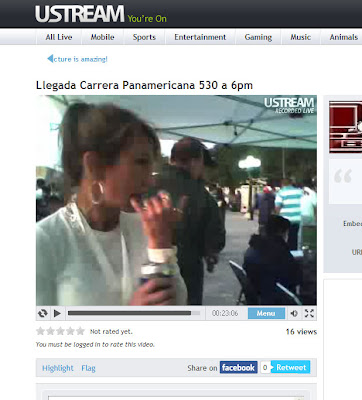362x400 pixels.
Task: Rate the video one star
Action: [x=40, y=331]
